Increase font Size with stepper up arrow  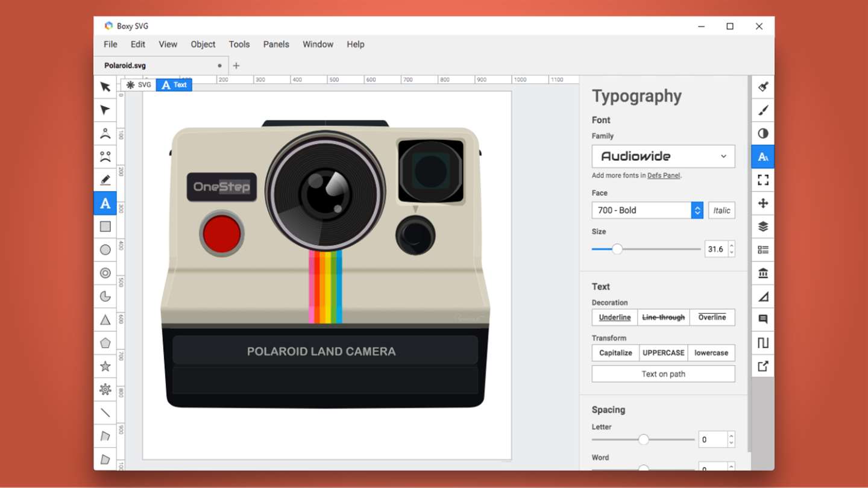pos(732,245)
